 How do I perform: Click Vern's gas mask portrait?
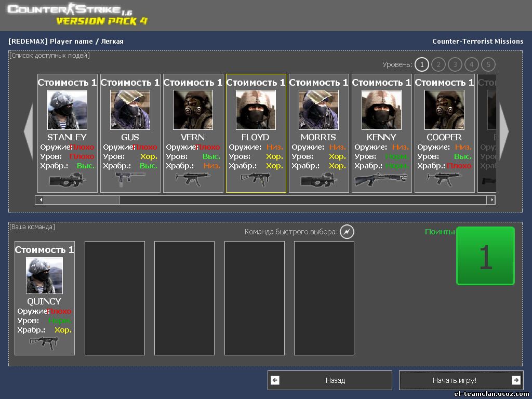click(193, 110)
